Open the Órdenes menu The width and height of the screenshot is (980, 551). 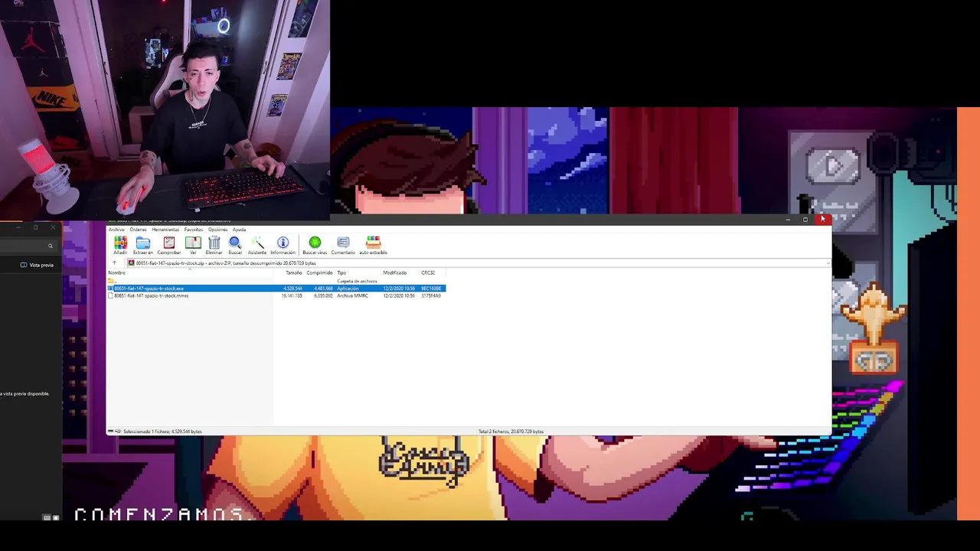[138, 230]
